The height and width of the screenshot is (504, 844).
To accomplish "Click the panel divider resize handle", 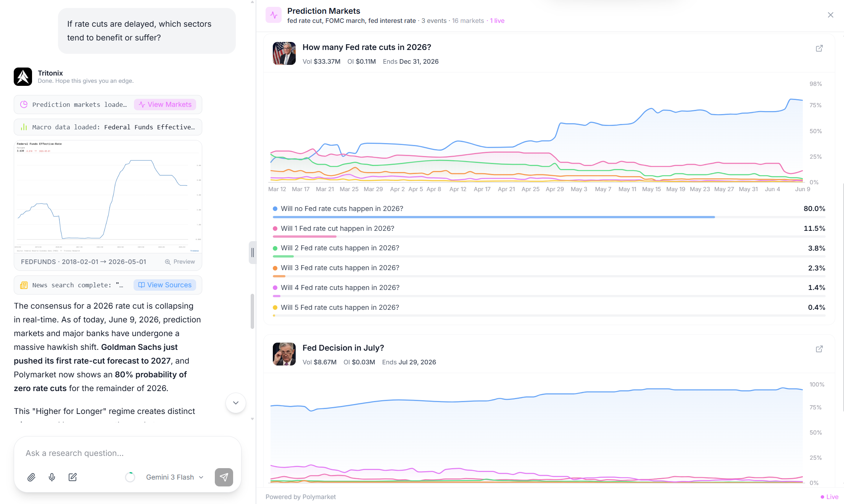I will (252, 253).
